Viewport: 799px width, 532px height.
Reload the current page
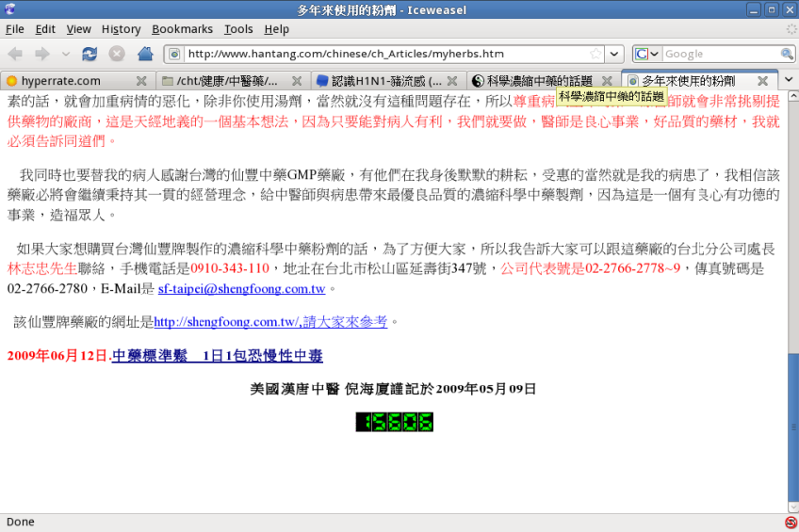(90, 54)
